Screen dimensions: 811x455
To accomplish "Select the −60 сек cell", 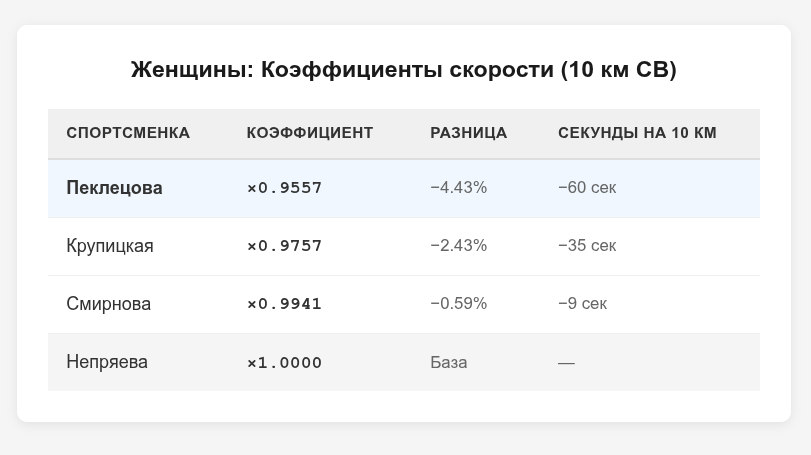I will pyautogui.click(x=587, y=188).
